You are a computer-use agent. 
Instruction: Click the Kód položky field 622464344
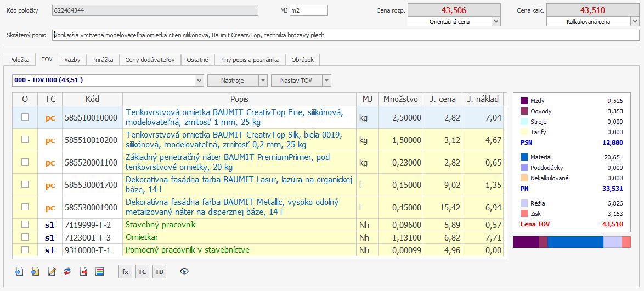pos(155,10)
